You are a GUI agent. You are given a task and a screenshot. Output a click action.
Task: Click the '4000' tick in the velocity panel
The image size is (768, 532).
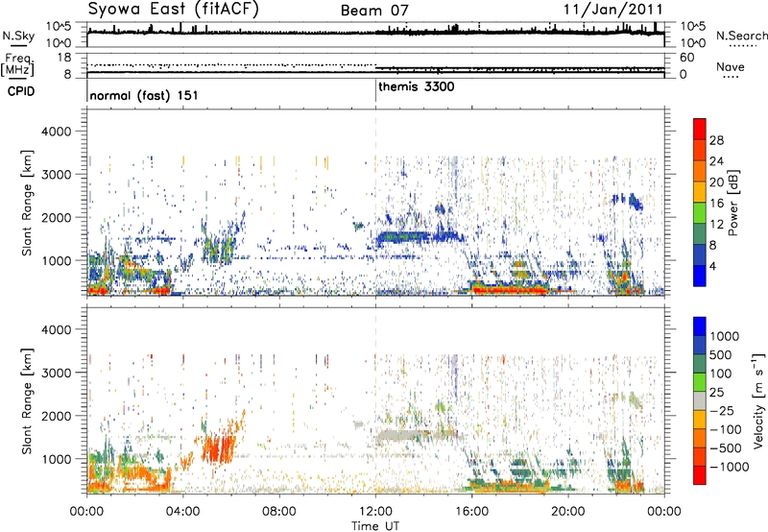click(x=57, y=329)
